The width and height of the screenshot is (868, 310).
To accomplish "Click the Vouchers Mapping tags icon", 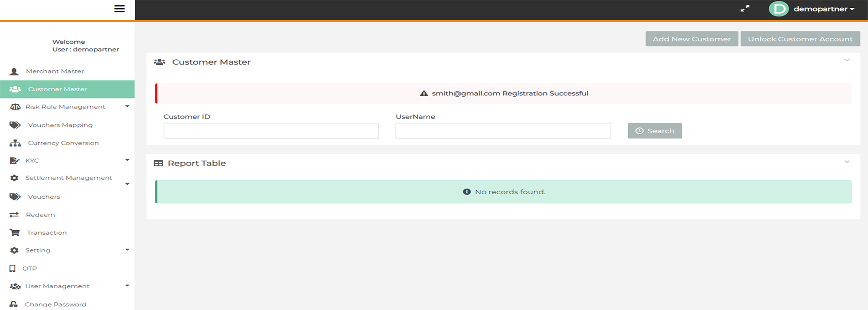I will [15, 125].
